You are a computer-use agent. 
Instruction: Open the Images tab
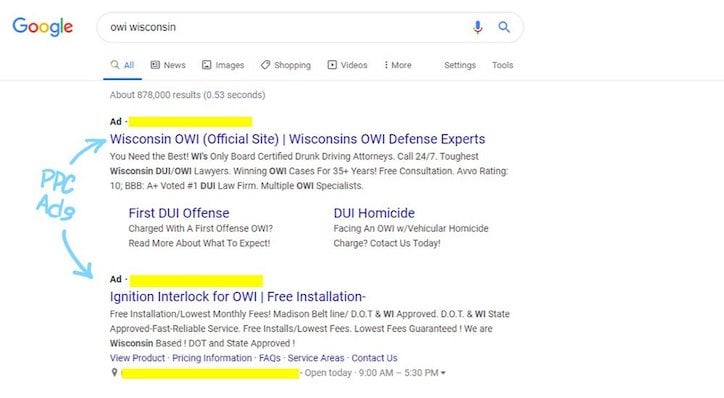coord(223,65)
